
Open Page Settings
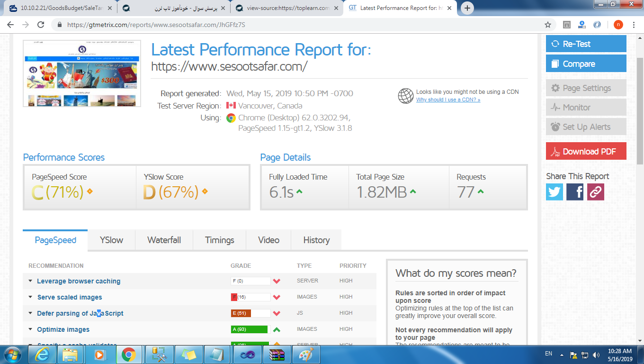pos(586,88)
